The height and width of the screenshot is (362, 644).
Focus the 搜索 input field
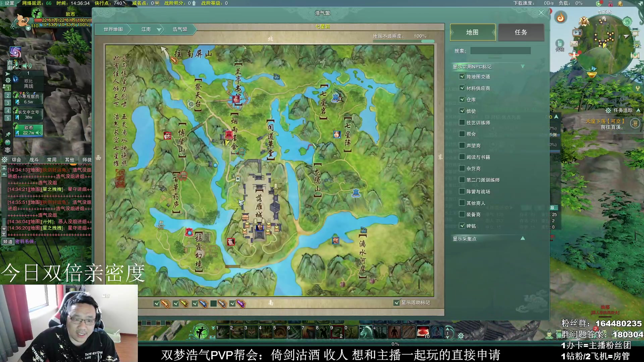tap(500, 51)
